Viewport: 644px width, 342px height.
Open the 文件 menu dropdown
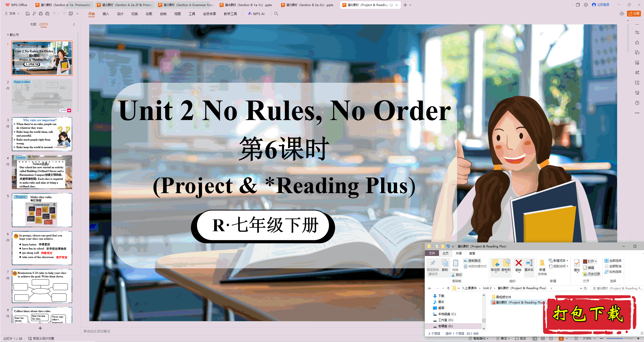12,14
